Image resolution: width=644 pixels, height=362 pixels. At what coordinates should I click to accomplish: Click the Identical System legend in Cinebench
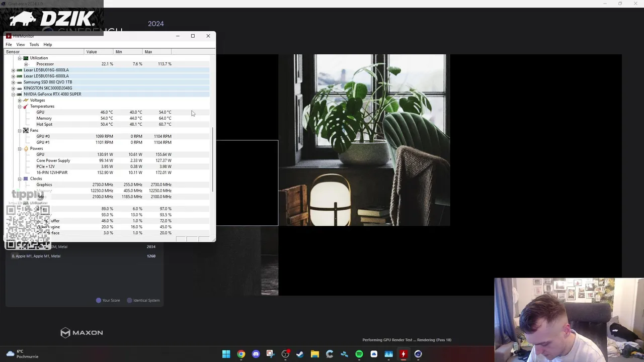[143, 300]
